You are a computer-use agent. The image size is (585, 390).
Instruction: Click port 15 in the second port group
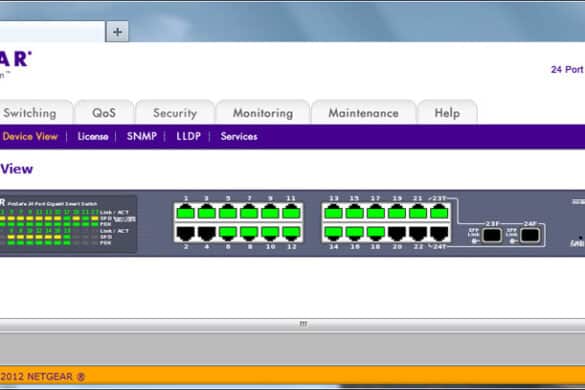click(x=354, y=212)
